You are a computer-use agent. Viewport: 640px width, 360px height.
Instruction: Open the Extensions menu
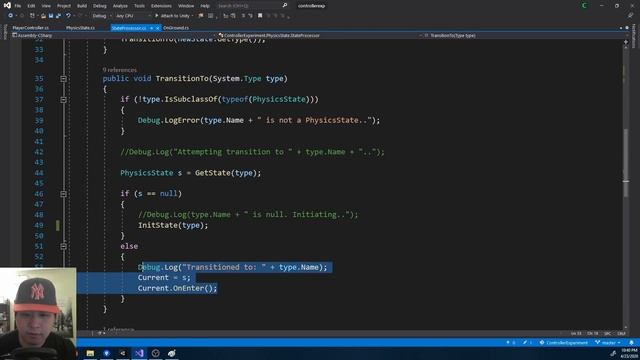pos(161,6)
